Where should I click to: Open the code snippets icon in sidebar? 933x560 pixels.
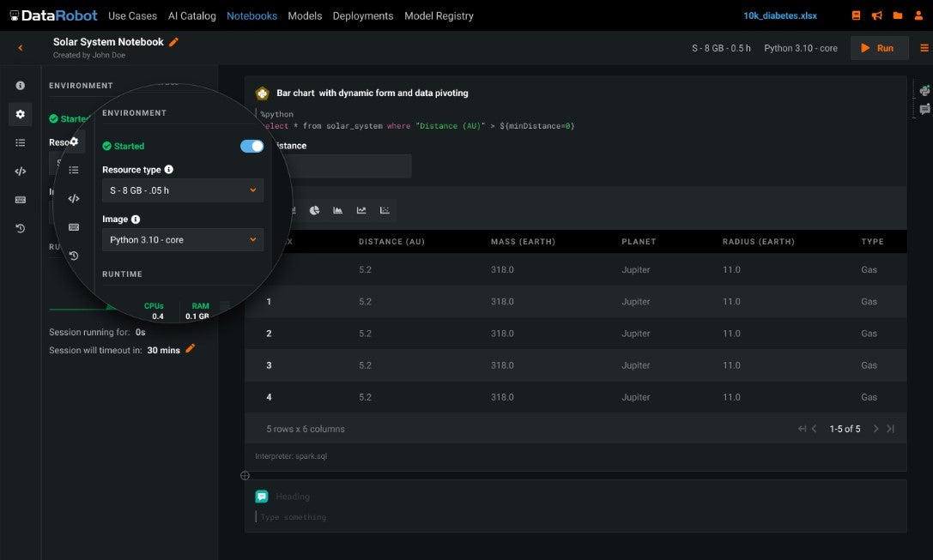(21, 172)
